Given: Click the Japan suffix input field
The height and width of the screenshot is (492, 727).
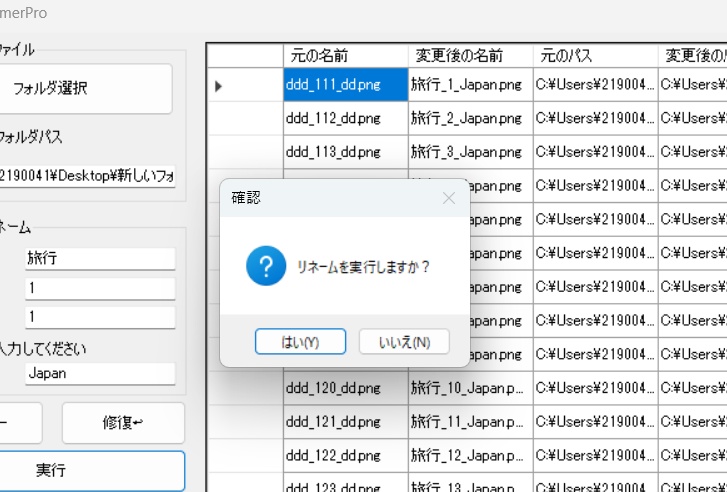Looking at the screenshot, I should coord(100,374).
